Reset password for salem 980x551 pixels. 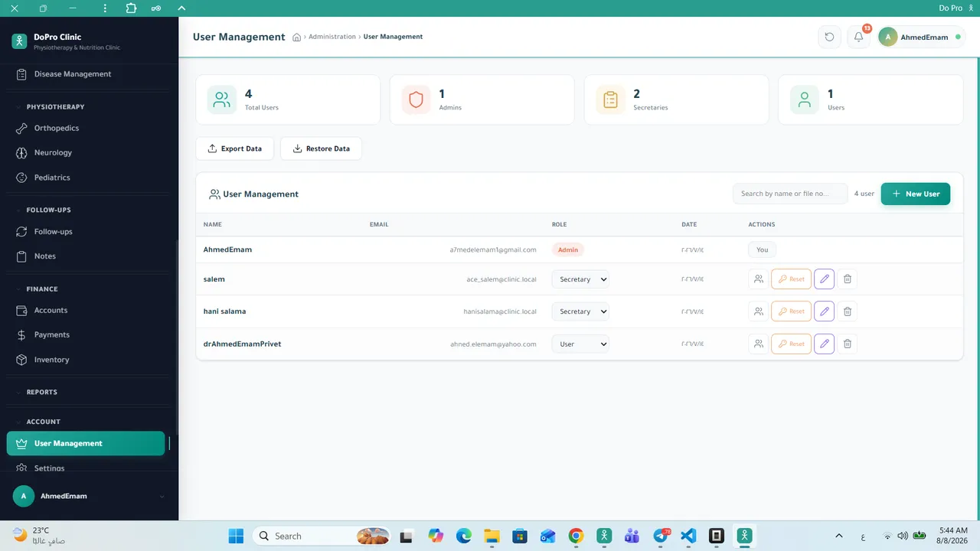coord(791,279)
